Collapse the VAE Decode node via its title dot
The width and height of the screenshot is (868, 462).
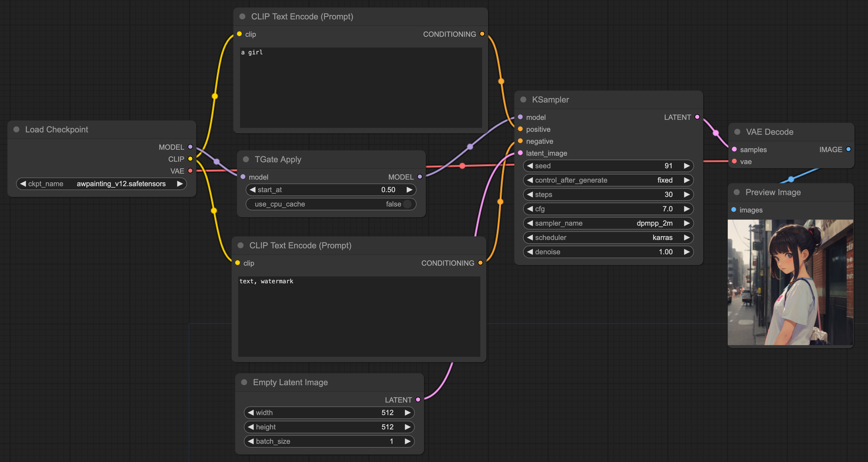point(737,132)
